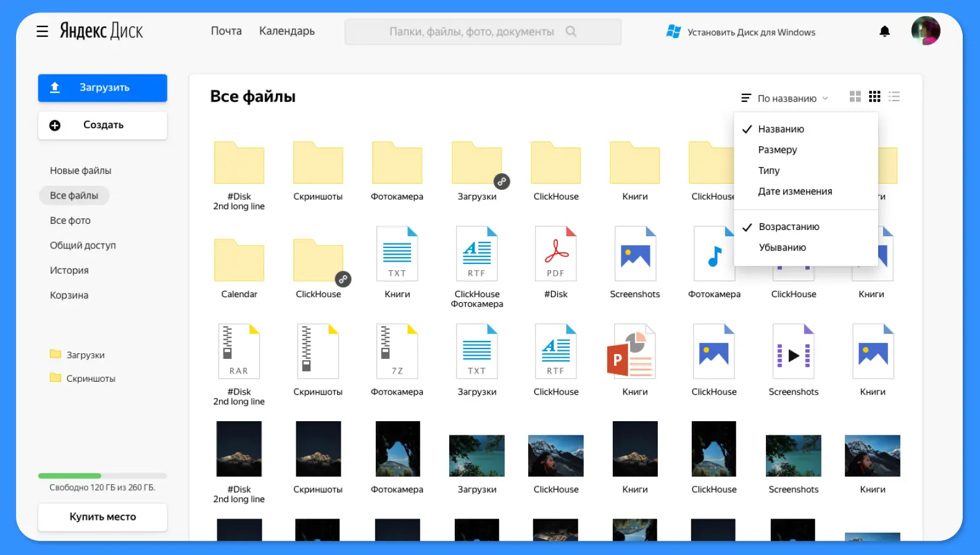This screenshot has width=980, height=555.
Task: Open the user profile avatar
Action: pos(925,31)
